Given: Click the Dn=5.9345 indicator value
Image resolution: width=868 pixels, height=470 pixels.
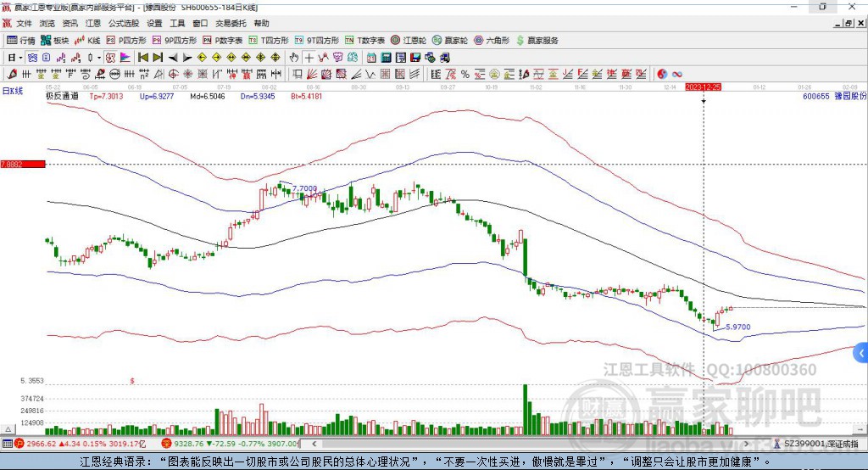Looking at the screenshot, I should (x=258, y=96).
